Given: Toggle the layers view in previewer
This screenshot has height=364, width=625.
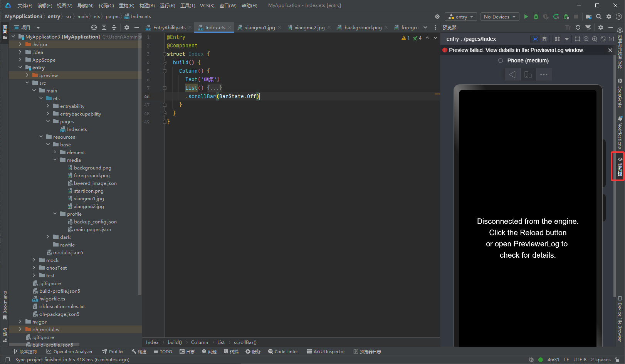Looking at the screenshot, I should tap(544, 39).
